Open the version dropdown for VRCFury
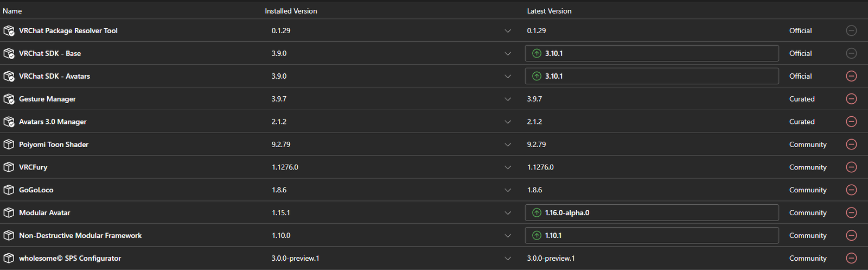 tap(508, 167)
